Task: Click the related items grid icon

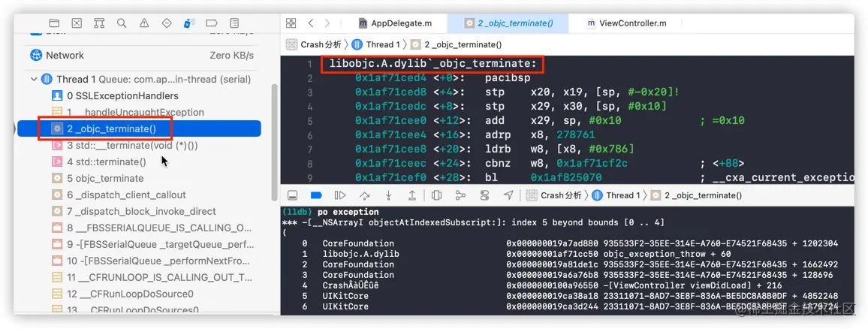Action: (291, 23)
